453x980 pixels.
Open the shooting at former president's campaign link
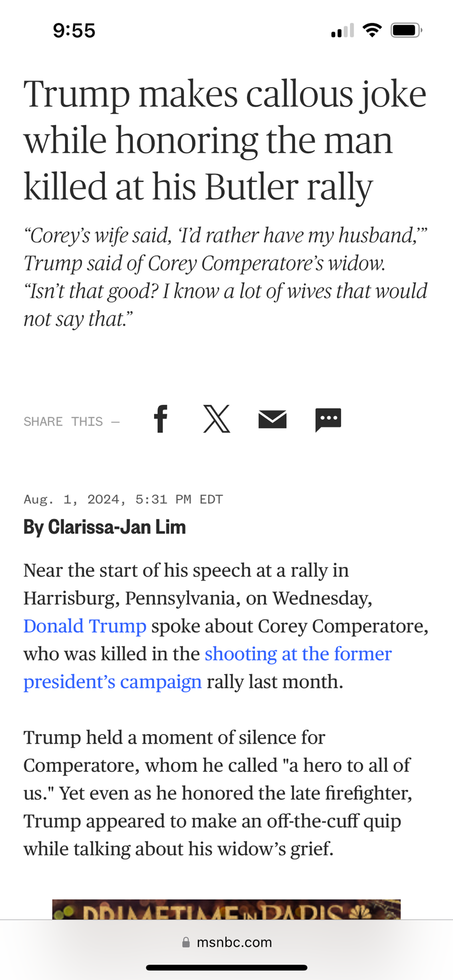(x=298, y=654)
